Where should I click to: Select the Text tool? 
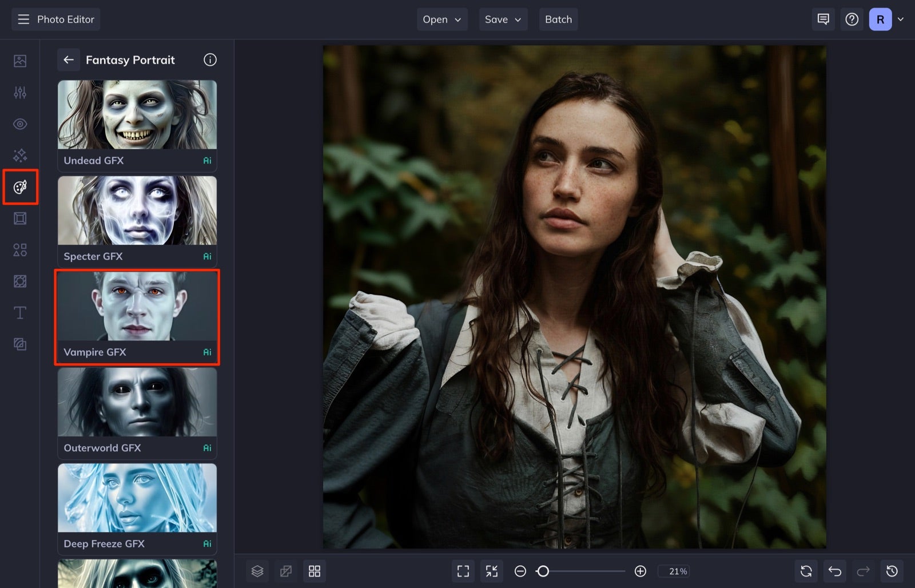click(x=20, y=312)
